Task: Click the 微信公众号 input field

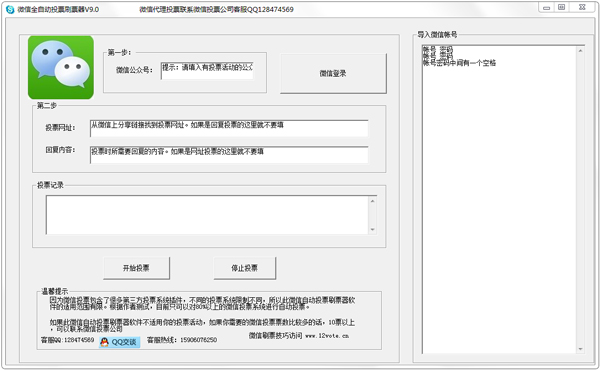Action: click(207, 71)
